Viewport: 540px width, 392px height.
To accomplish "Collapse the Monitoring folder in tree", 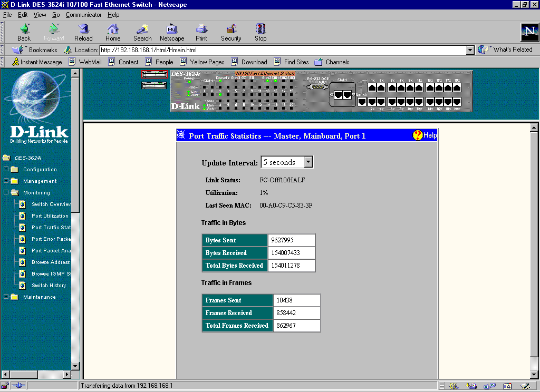I will (x=6, y=193).
